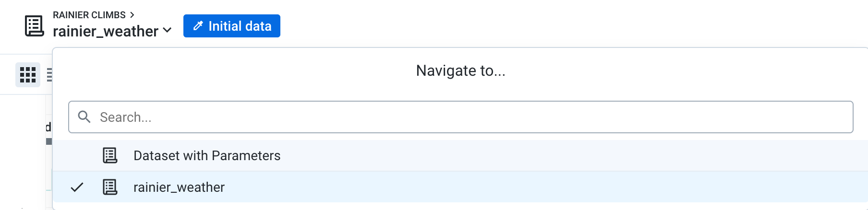The image size is (868, 210).
Task: Click the scroll icon in the rainier_weather row
Action: click(x=110, y=187)
